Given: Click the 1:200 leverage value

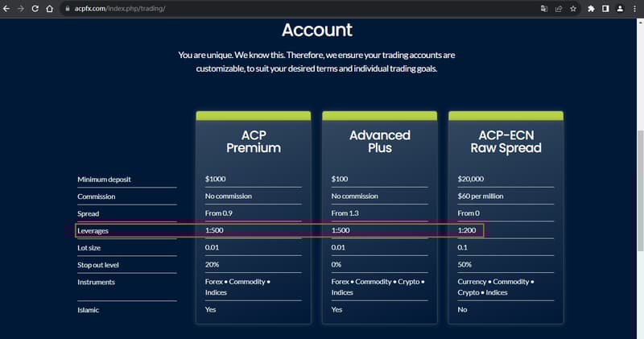Looking at the screenshot, I should click(x=467, y=230).
